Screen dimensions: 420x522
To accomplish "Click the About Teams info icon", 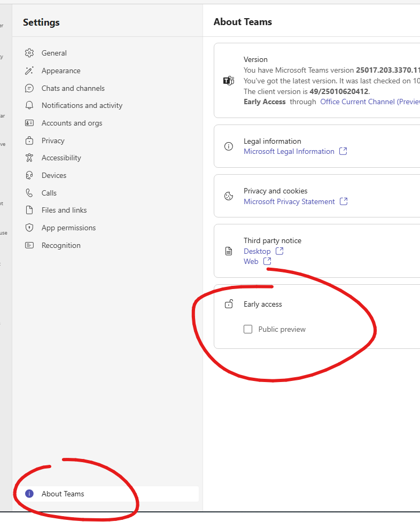I will tap(29, 494).
